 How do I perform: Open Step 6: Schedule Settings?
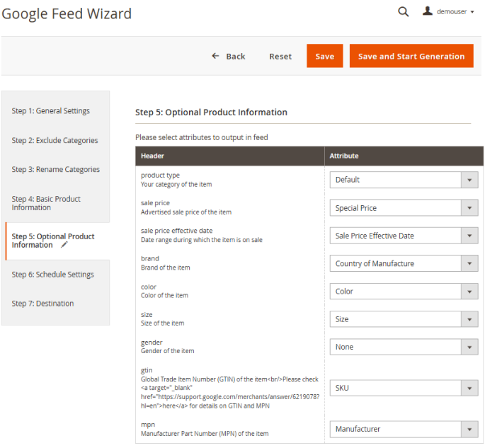52,275
